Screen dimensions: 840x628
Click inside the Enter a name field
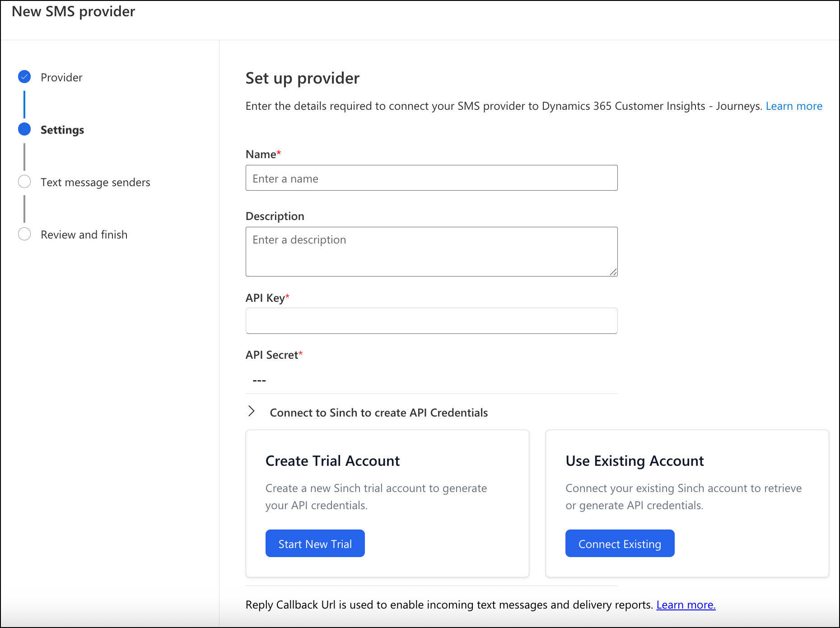coord(431,178)
